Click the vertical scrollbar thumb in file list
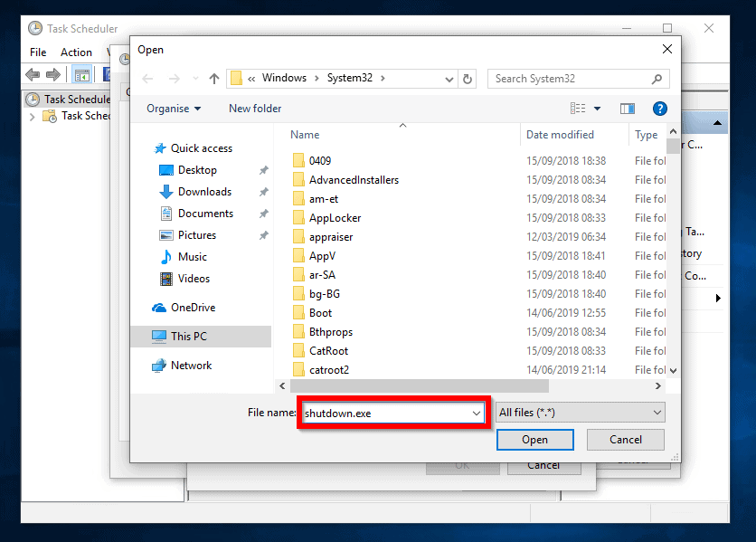Image resolution: width=756 pixels, height=542 pixels. 673,146
